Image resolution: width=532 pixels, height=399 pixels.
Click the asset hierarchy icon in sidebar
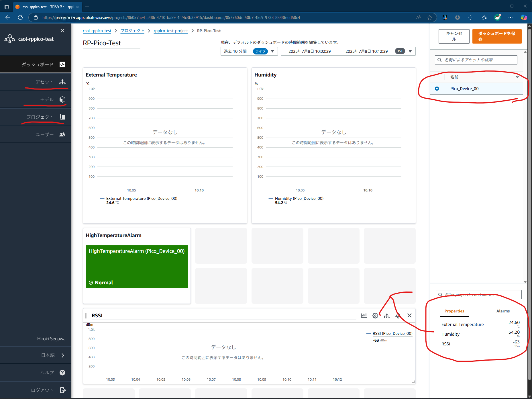point(62,82)
